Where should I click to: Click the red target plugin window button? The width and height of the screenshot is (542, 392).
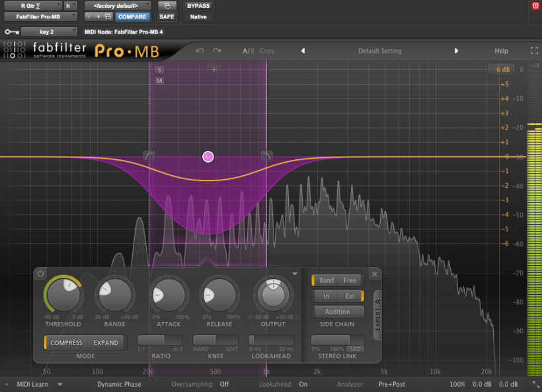(535, 6)
